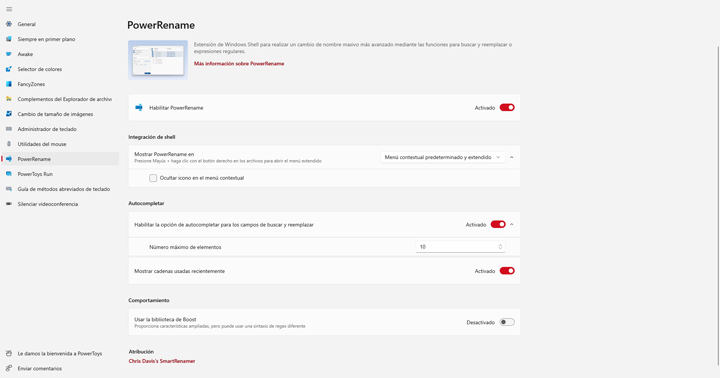
Task: Focus the Número máximo de elementos field
Action: coord(461,247)
